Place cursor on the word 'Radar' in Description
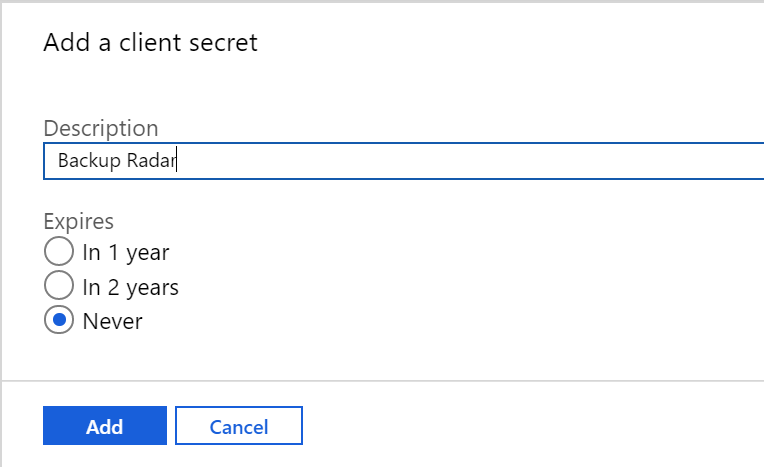Image resolution: width=764 pixels, height=467 pixels. 151,161
